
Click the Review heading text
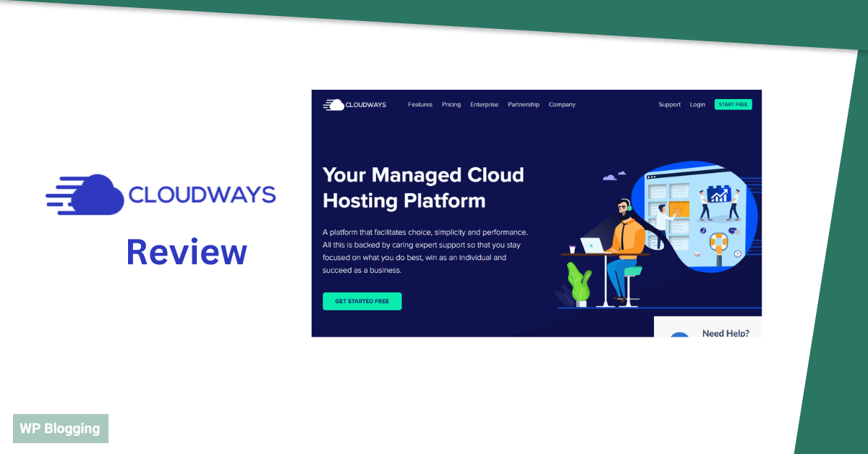coord(187,251)
